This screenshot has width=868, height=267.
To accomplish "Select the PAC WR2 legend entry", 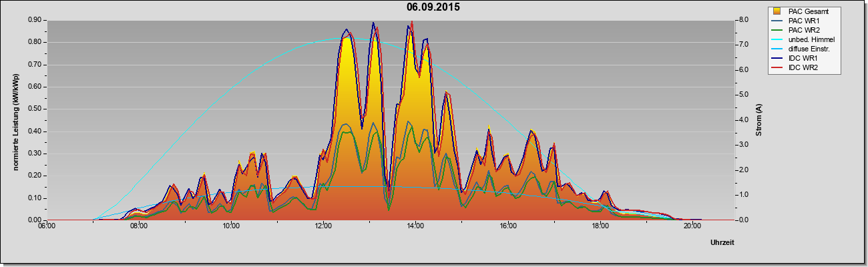I will coord(803,30).
